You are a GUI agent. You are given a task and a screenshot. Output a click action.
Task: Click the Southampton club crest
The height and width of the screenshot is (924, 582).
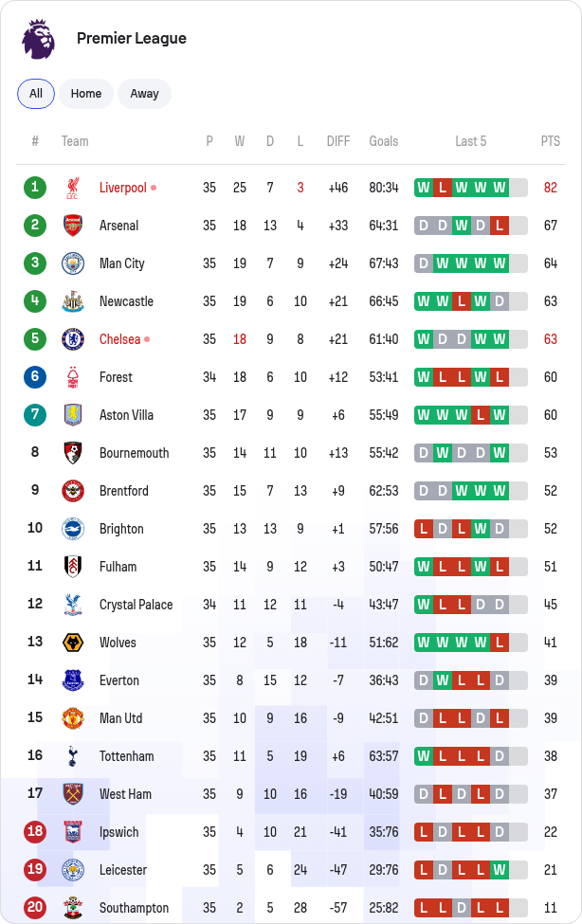tap(73, 908)
